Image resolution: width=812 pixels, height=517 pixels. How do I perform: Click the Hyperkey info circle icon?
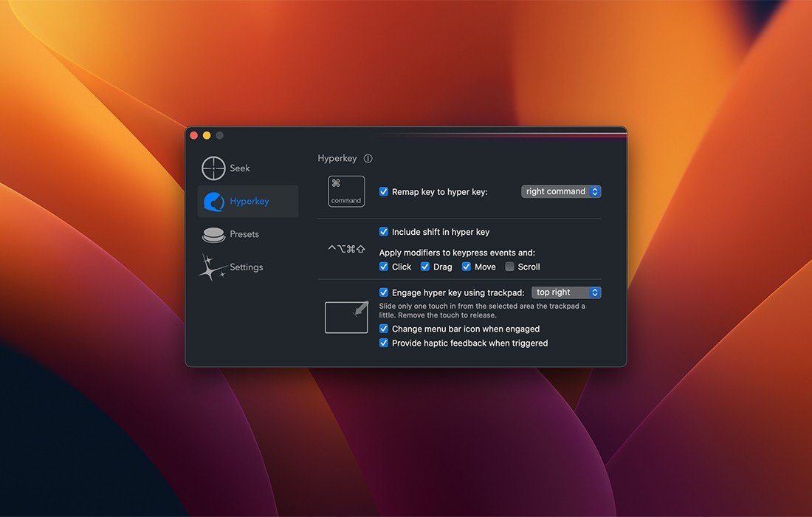pos(368,159)
